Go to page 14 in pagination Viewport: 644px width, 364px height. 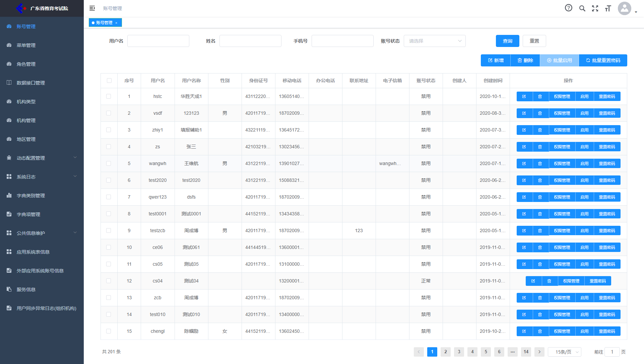526,352
